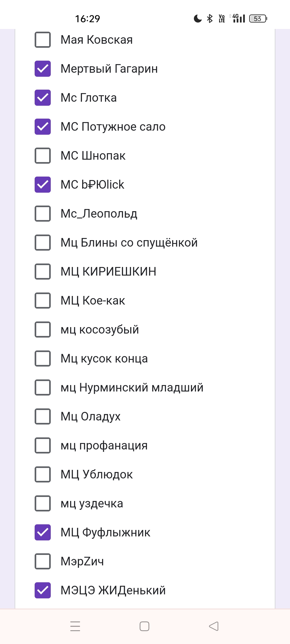Uncheck the Мертвый Гагарин checkbox
290x644 pixels.
(x=43, y=69)
